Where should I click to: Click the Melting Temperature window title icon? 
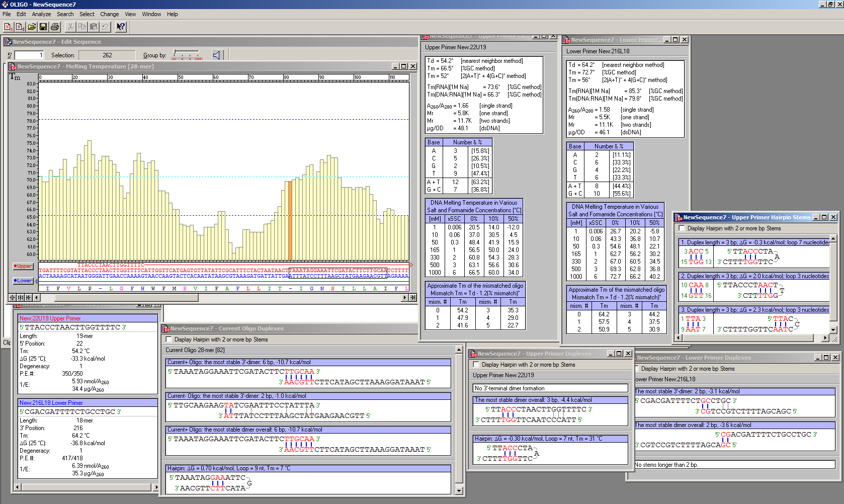(x=13, y=66)
